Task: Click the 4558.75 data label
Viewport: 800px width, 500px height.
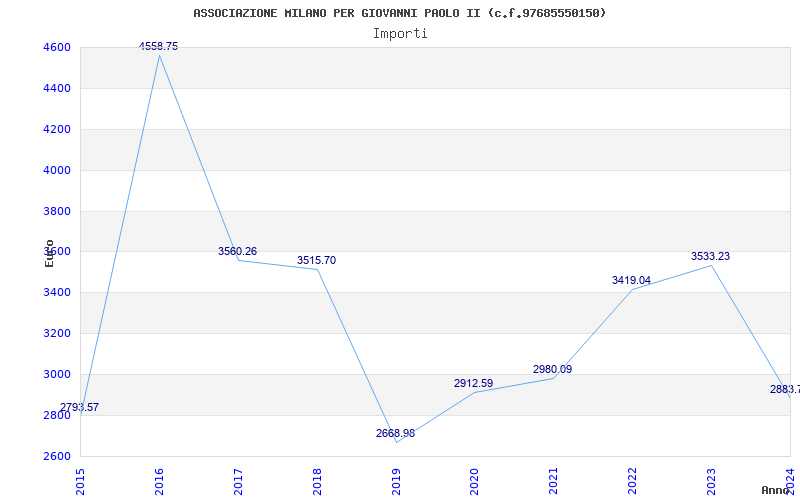Action: tap(159, 46)
